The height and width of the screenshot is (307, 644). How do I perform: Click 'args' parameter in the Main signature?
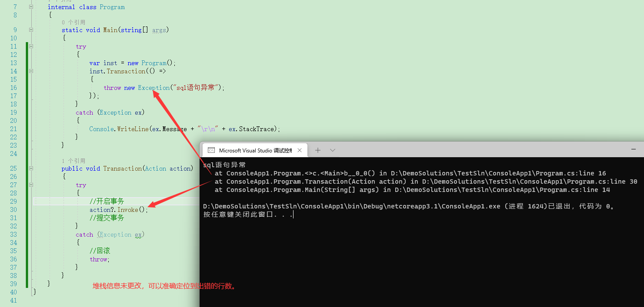pyautogui.click(x=159, y=30)
